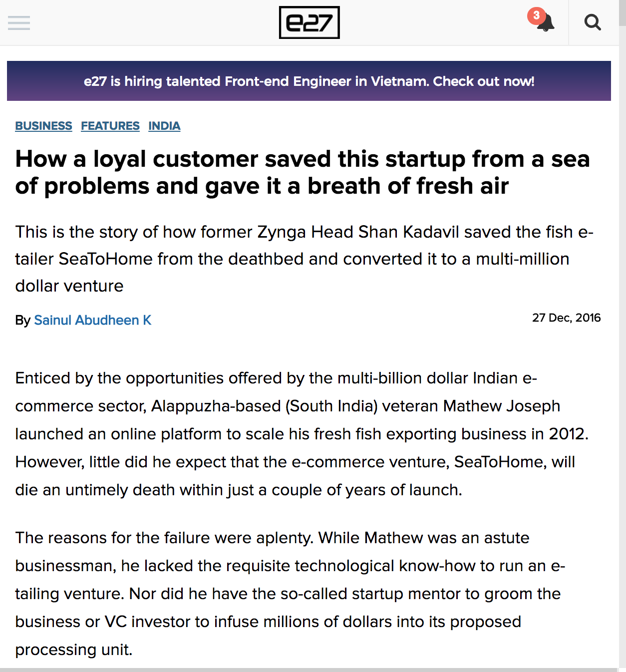Open the notifications bell

tap(546, 23)
